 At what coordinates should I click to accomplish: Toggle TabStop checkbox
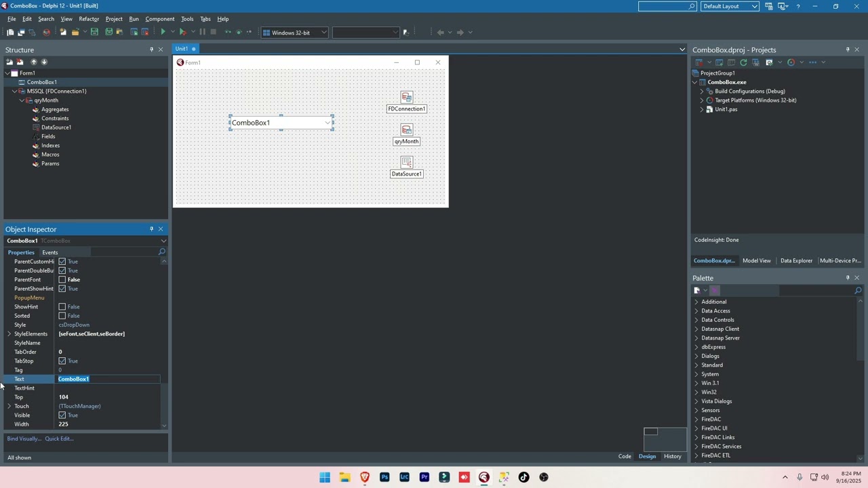[62, 361]
